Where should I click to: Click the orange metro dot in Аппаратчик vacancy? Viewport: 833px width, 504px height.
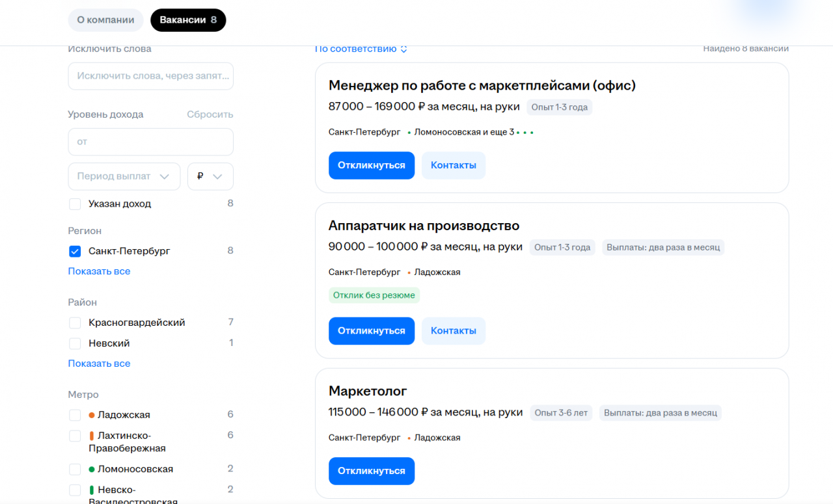(x=409, y=272)
